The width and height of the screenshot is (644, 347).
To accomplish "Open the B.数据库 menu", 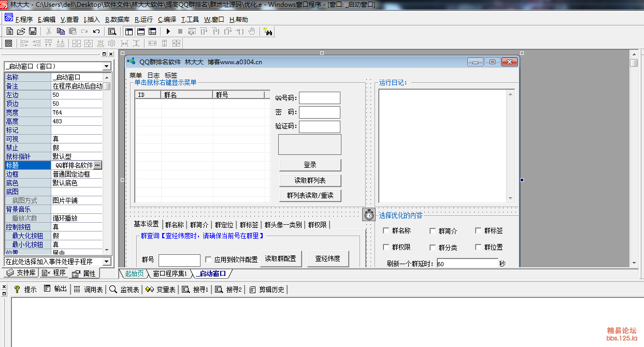I will pyautogui.click(x=118, y=20).
